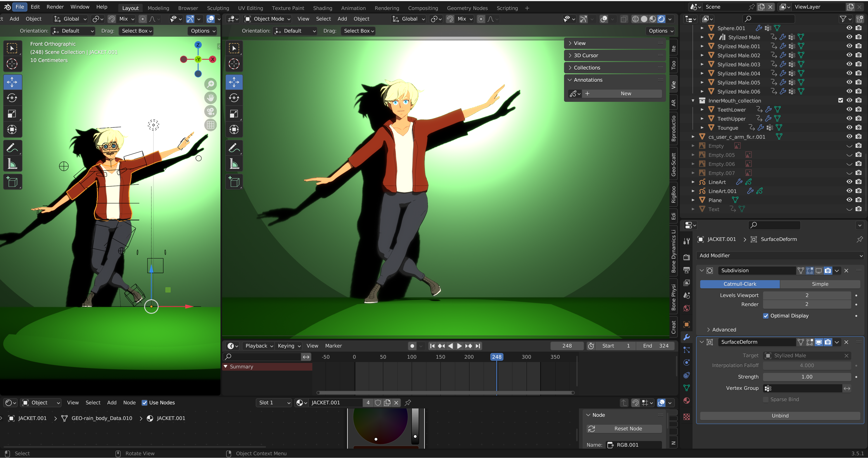This screenshot has width=868, height=458.
Task: Open the Slot 1 material slot dropdown
Action: [x=274, y=402]
